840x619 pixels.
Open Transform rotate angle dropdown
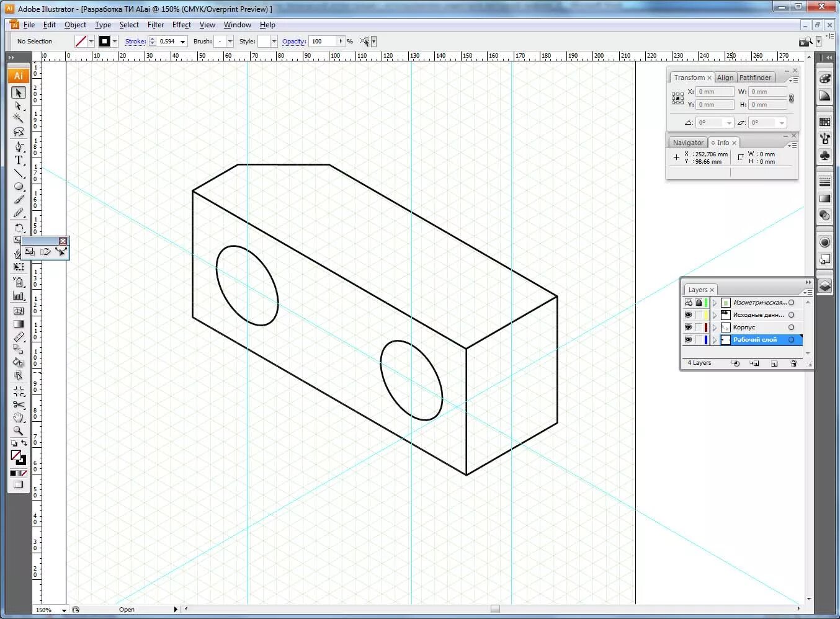(729, 123)
